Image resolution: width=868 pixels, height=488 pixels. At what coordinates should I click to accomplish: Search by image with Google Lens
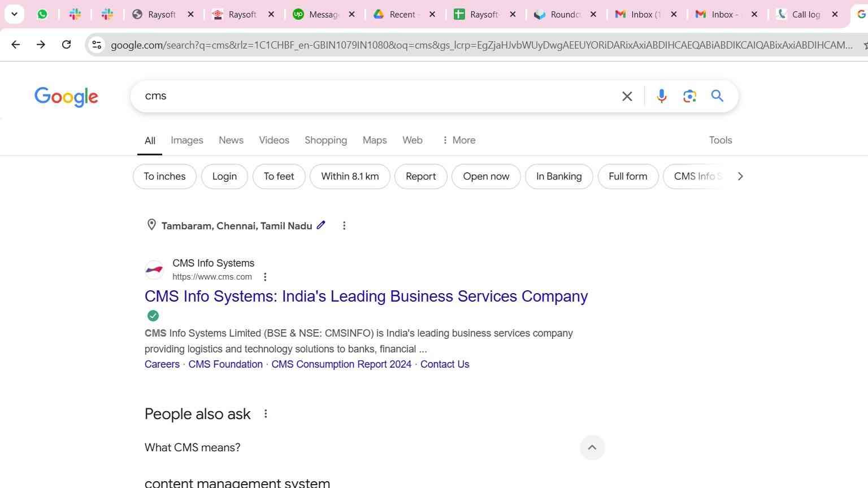(x=689, y=97)
